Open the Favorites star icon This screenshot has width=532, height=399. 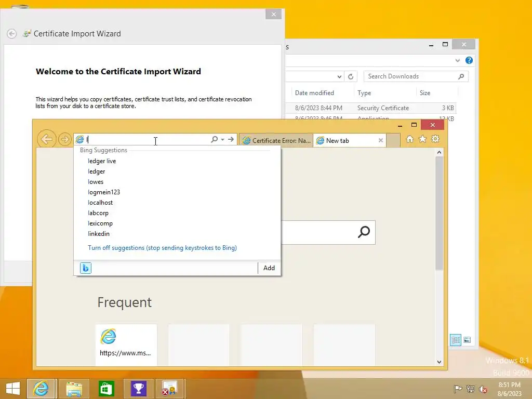point(423,139)
